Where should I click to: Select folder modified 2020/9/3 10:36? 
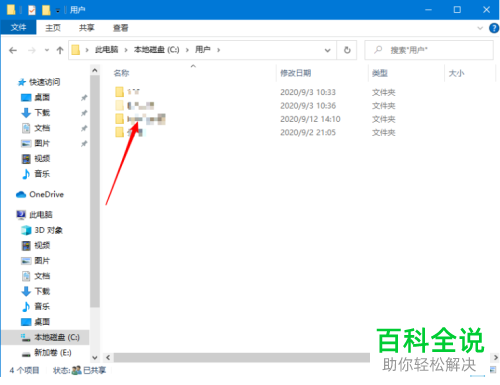(x=135, y=106)
